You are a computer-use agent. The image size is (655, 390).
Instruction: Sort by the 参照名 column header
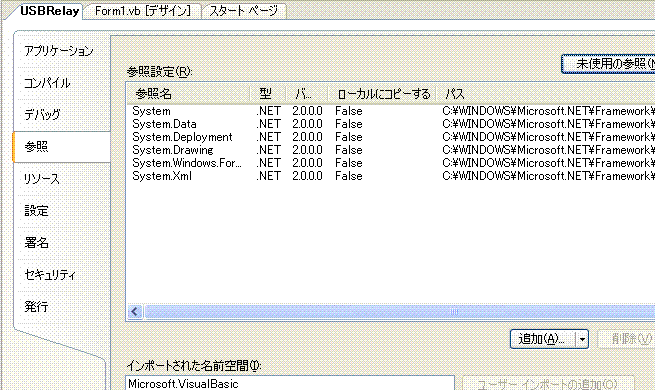click(188, 94)
